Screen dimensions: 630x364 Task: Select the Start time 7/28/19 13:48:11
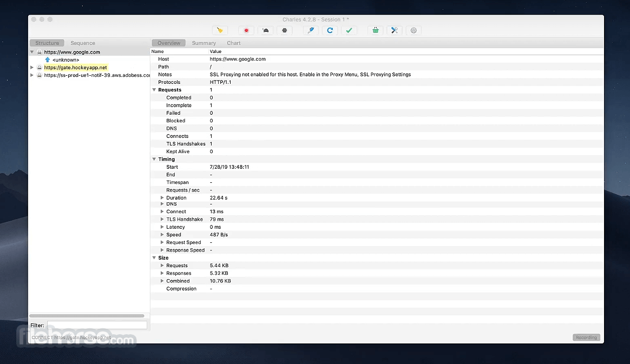click(229, 167)
